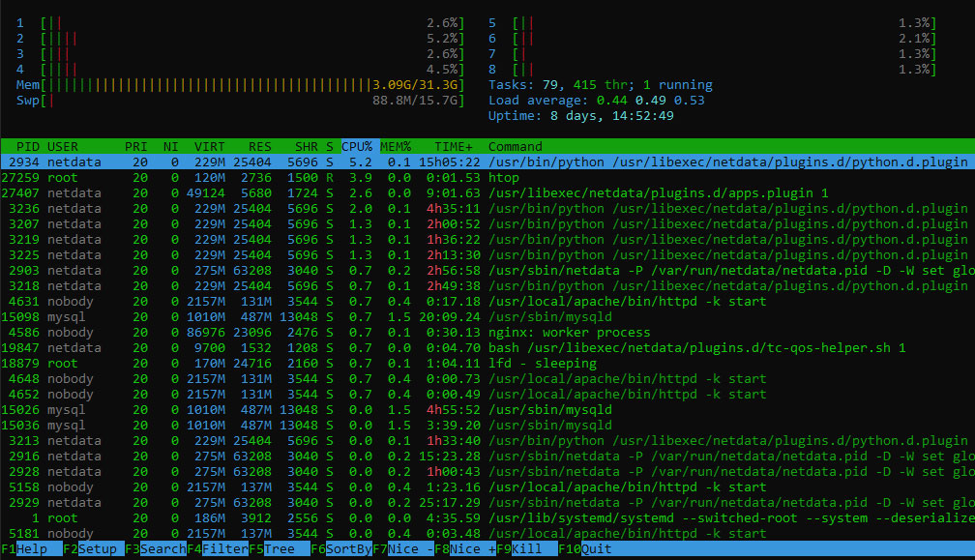Select the lfd - sleeping process row
This screenshot has width=975, height=560.
487,364
